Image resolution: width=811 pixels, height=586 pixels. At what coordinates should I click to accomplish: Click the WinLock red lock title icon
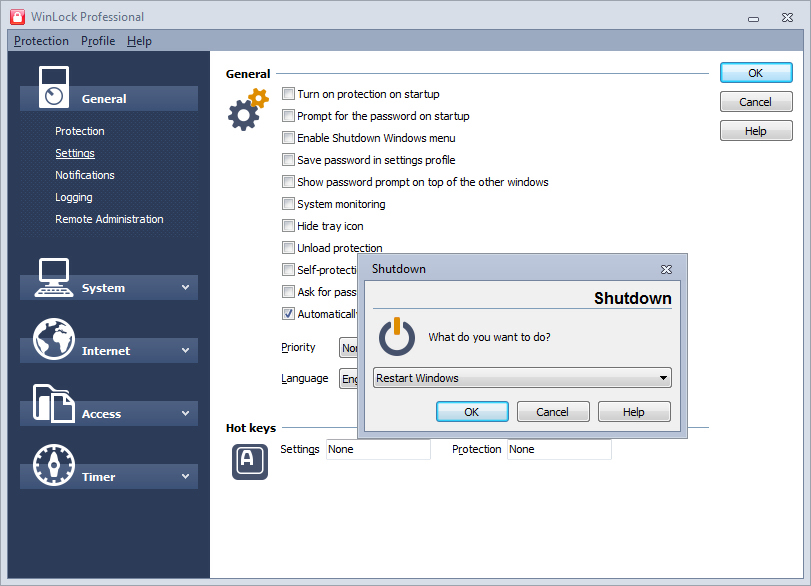point(18,17)
